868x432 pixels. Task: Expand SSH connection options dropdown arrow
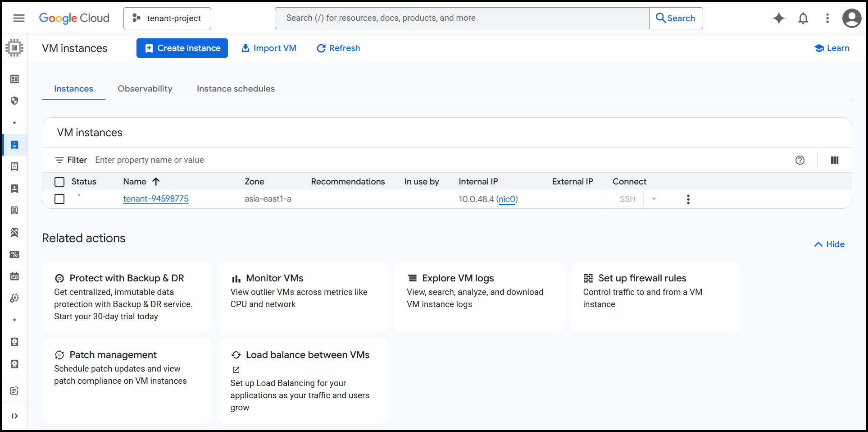coord(654,199)
